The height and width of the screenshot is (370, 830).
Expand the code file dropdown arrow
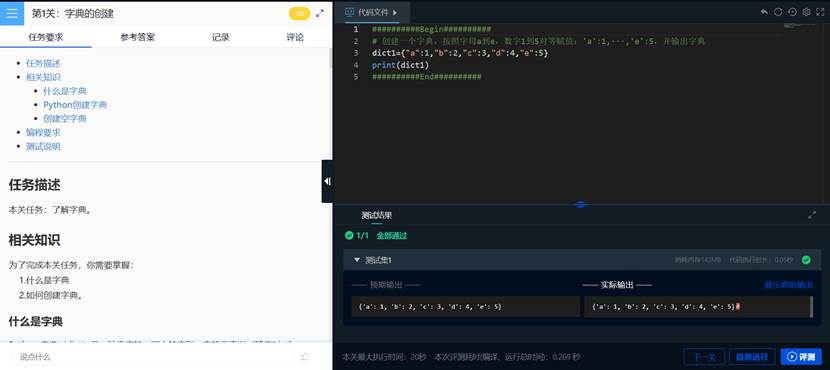(395, 12)
